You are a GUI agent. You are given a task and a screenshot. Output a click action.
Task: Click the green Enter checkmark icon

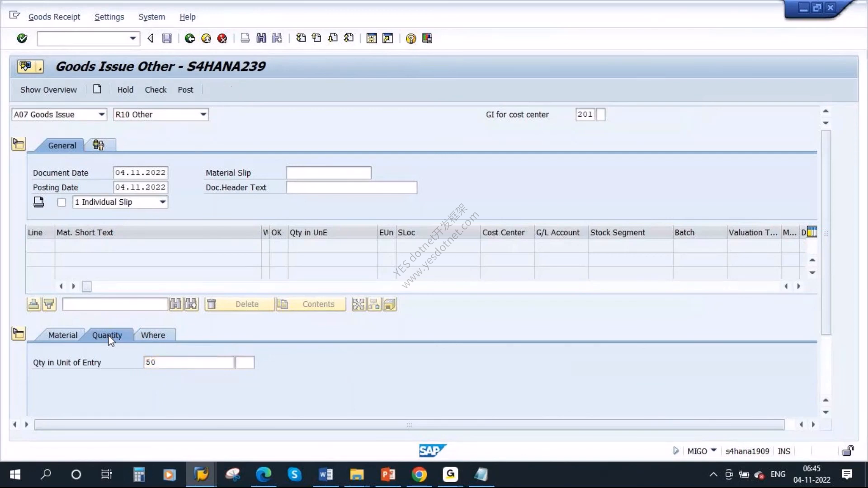pos(22,38)
